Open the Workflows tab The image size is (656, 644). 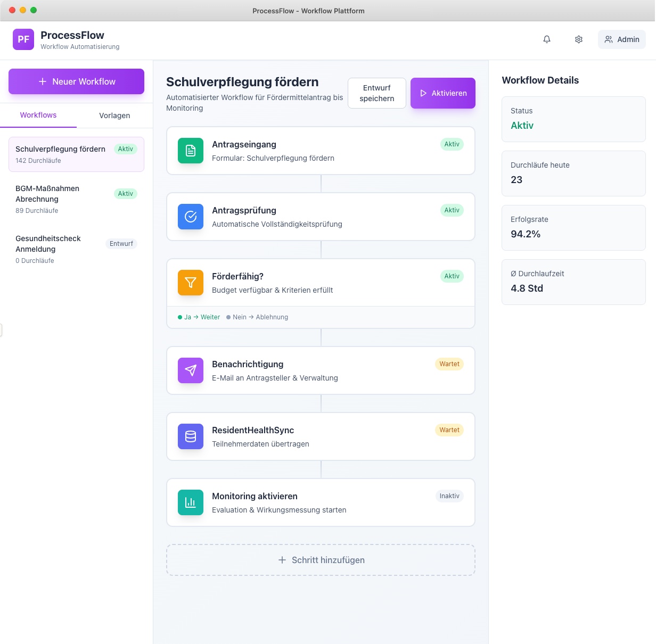[38, 115]
